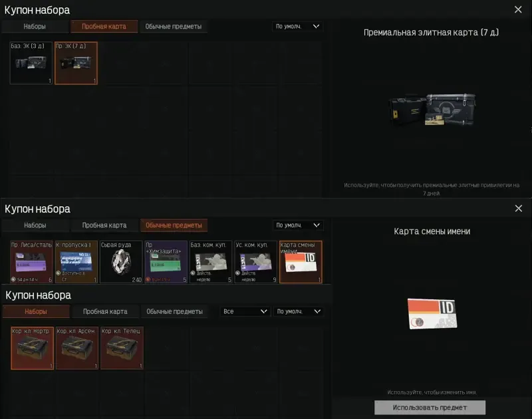
Task: Switch to Пробная карта tab beside the Все filter
Action: coord(105,311)
